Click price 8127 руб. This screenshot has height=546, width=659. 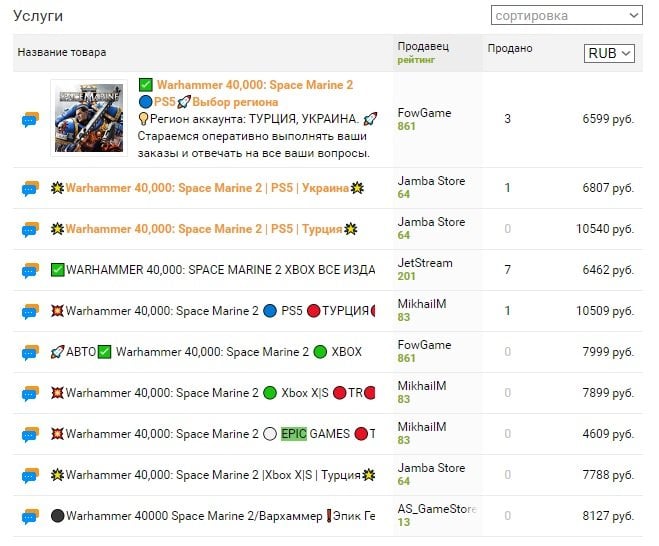(x=608, y=516)
